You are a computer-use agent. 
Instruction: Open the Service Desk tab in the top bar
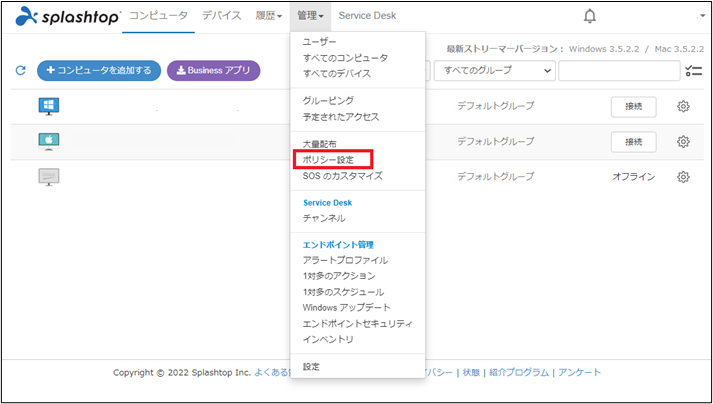pos(367,16)
